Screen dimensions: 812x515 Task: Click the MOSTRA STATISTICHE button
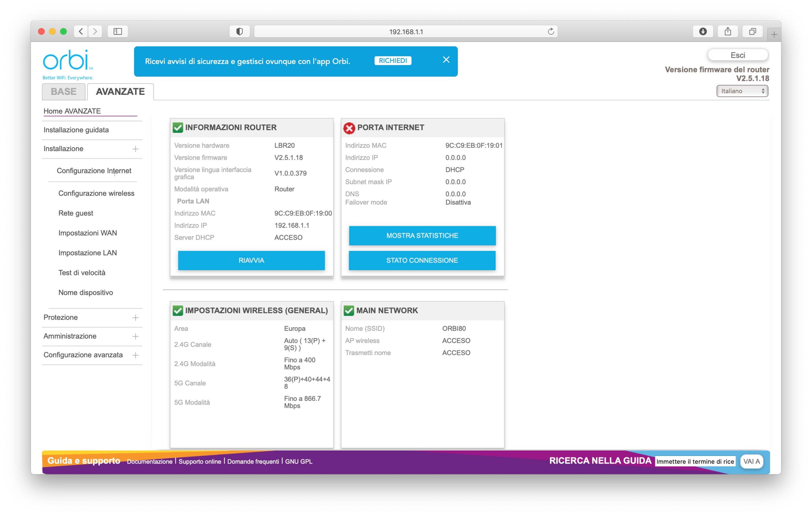tap(422, 236)
